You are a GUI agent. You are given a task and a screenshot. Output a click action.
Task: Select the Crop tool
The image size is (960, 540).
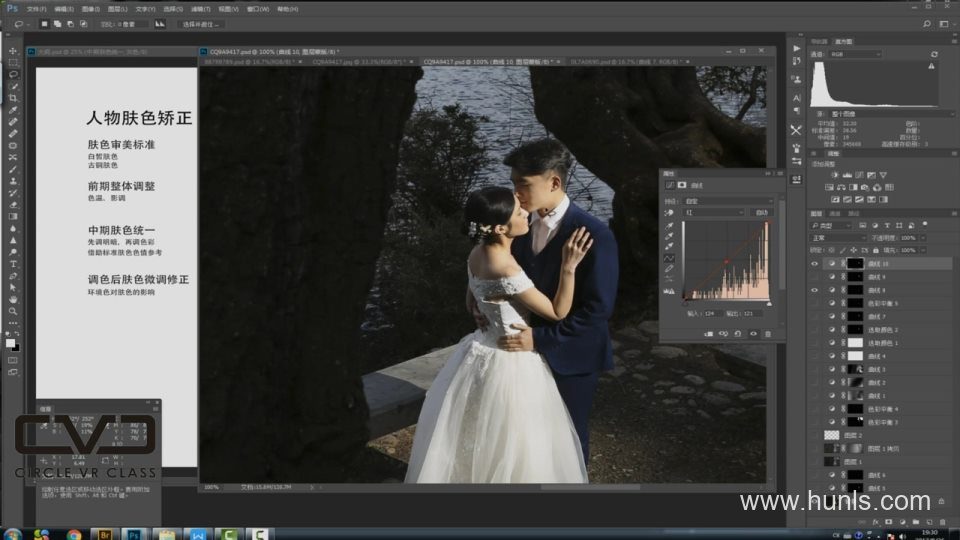point(13,98)
